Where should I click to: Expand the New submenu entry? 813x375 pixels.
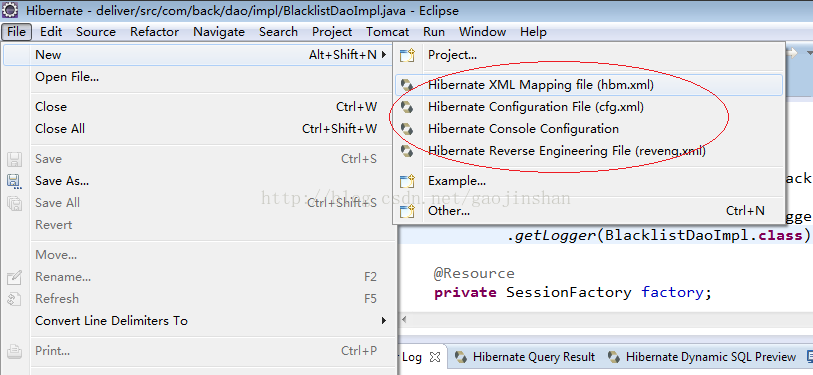click(x=199, y=55)
